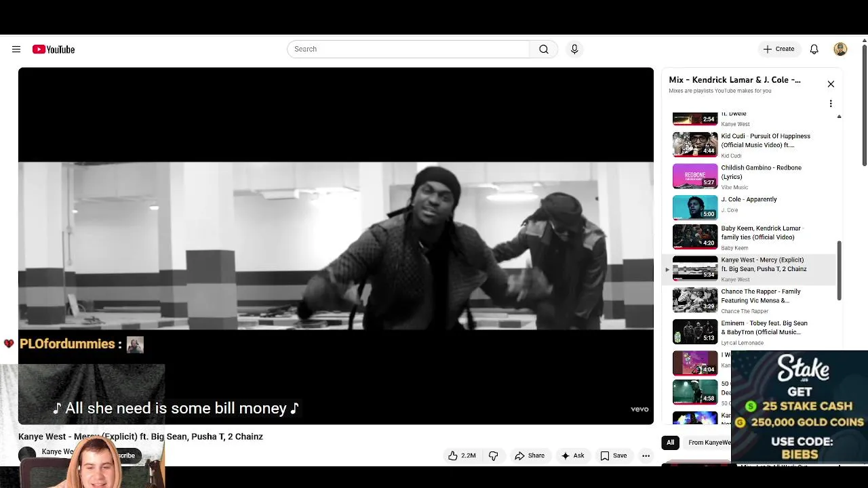Save the video to a playlist
Image resolution: width=868 pixels, height=488 pixels.
click(x=613, y=455)
